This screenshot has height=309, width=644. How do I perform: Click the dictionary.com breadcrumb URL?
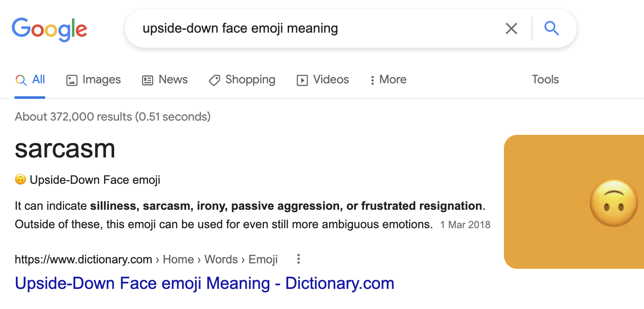[84, 260]
